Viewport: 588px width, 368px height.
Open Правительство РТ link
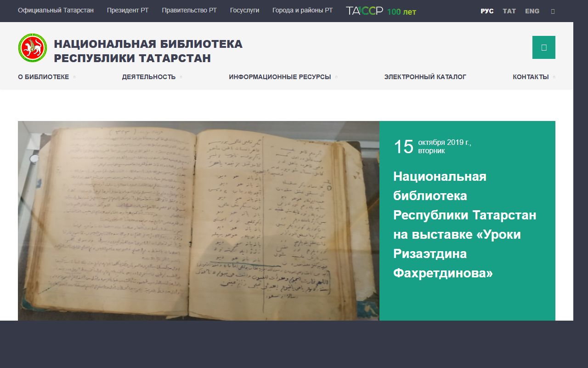click(189, 11)
